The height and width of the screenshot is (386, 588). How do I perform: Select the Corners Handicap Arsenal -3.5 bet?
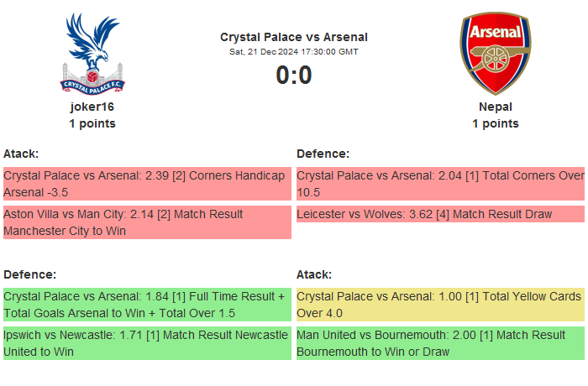[x=147, y=184]
